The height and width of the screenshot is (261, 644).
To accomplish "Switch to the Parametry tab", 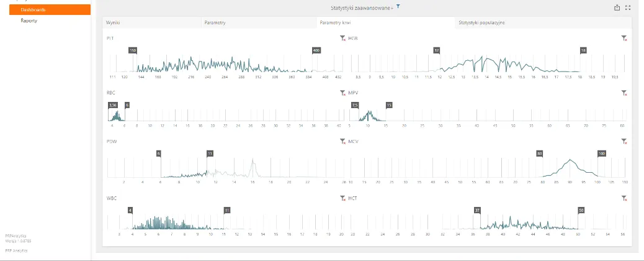I will click(x=258, y=22).
